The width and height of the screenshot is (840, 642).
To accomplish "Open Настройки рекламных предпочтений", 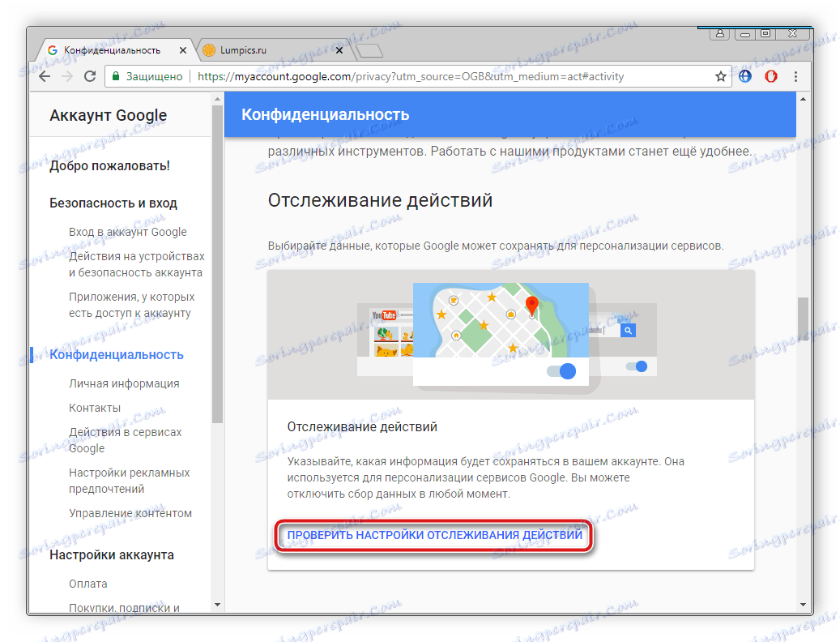I will (129, 481).
